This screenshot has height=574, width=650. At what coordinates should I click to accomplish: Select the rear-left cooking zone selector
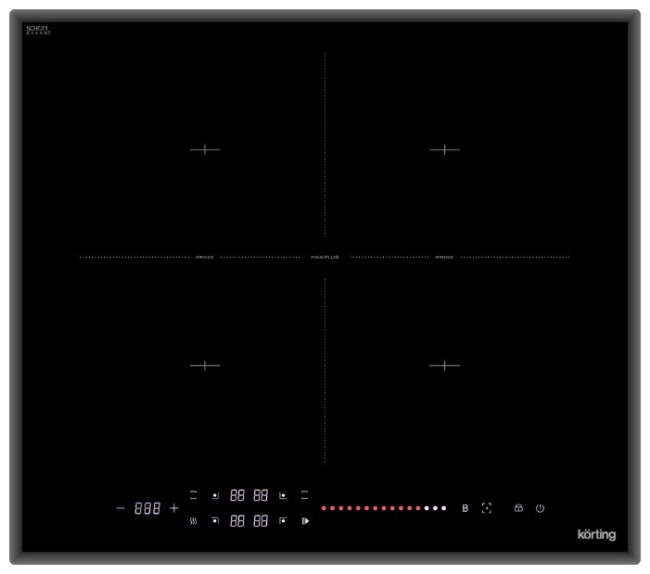[x=215, y=495]
